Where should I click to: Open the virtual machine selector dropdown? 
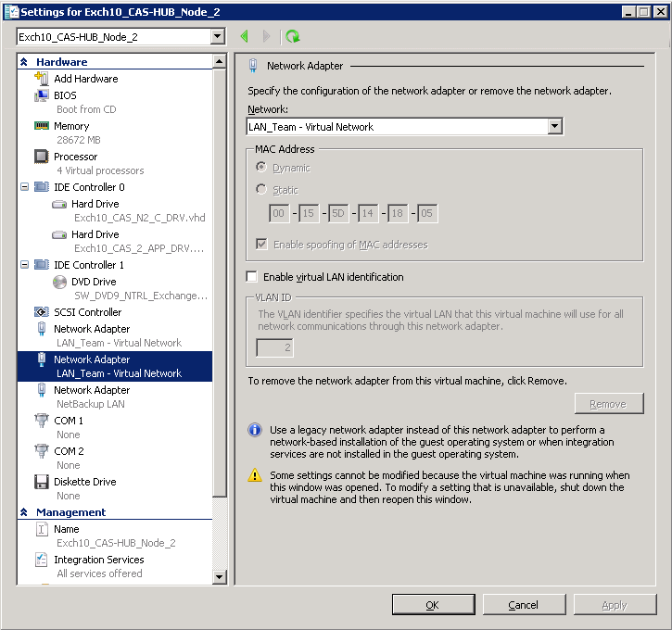pos(120,37)
